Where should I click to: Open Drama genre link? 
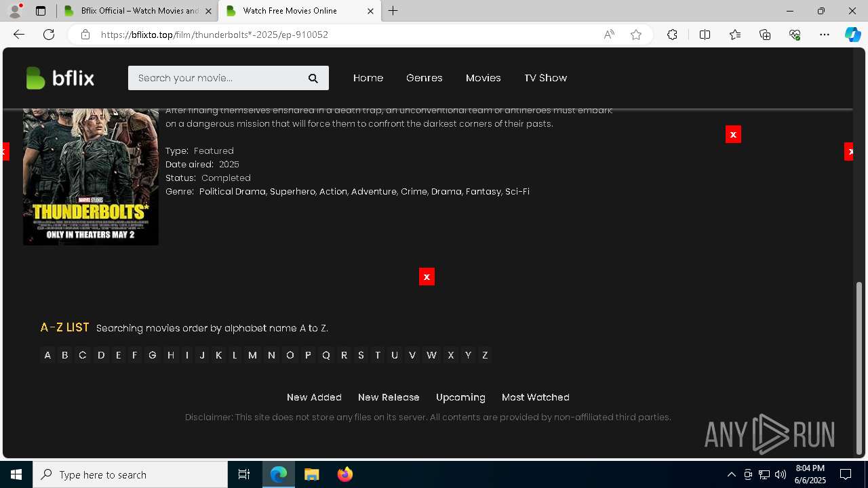point(446,192)
